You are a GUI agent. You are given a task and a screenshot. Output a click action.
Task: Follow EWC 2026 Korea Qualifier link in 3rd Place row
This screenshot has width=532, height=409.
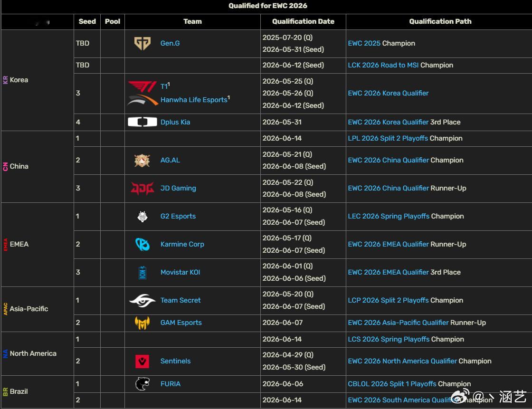click(x=388, y=122)
